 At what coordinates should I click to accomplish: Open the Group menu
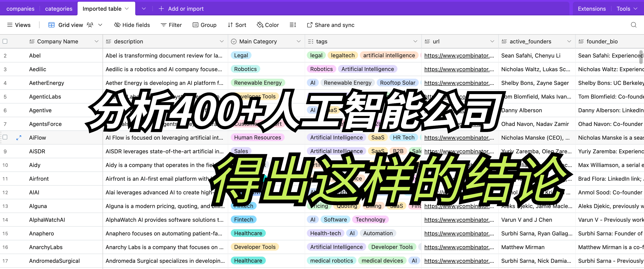[204, 25]
